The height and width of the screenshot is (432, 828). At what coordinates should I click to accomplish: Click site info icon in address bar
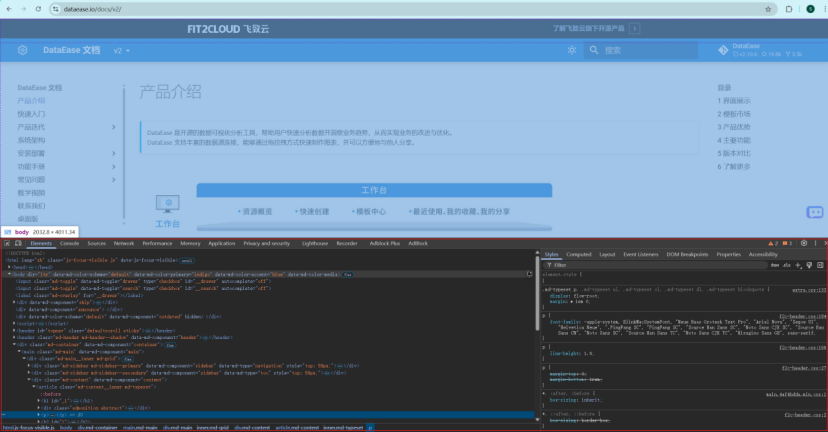click(55, 9)
